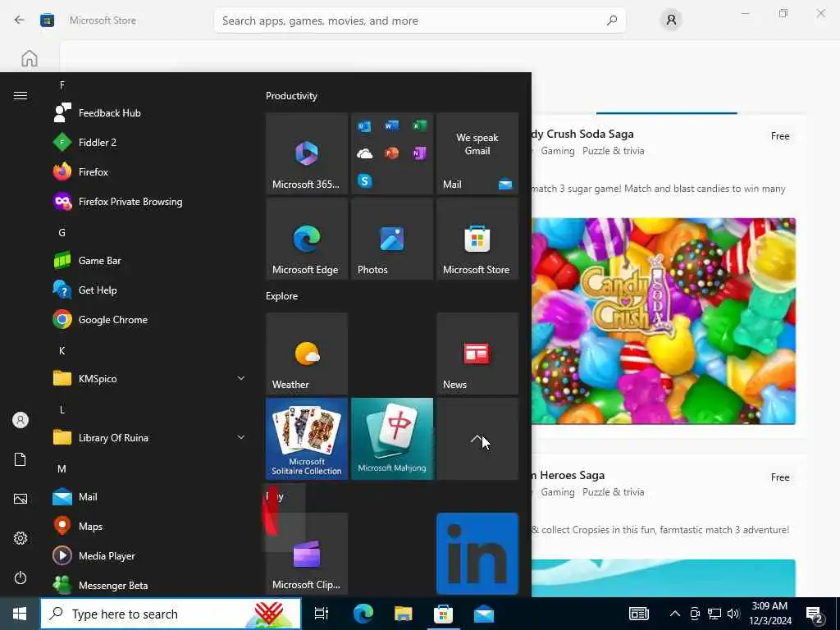The height and width of the screenshot is (630, 840).
Task: Open the Microsoft Store tile
Action: [477, 239]
